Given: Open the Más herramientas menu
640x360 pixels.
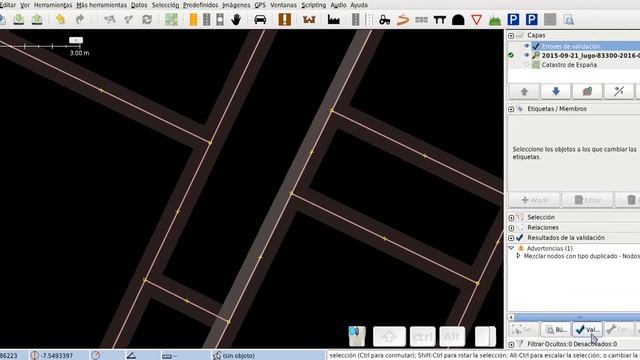Looking at the screenshot, I should tap(101, 5).
